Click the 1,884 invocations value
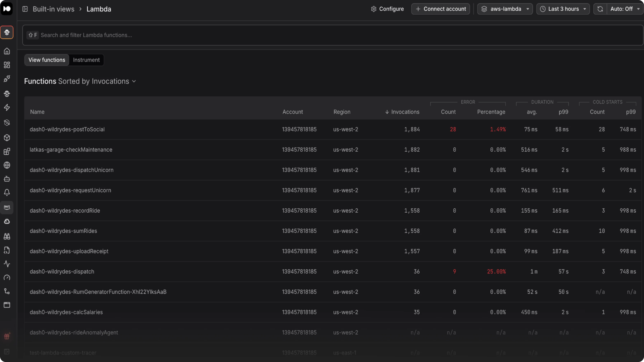Image resolution: width=644 pixels, height=362 pixels. pos(412,129)
